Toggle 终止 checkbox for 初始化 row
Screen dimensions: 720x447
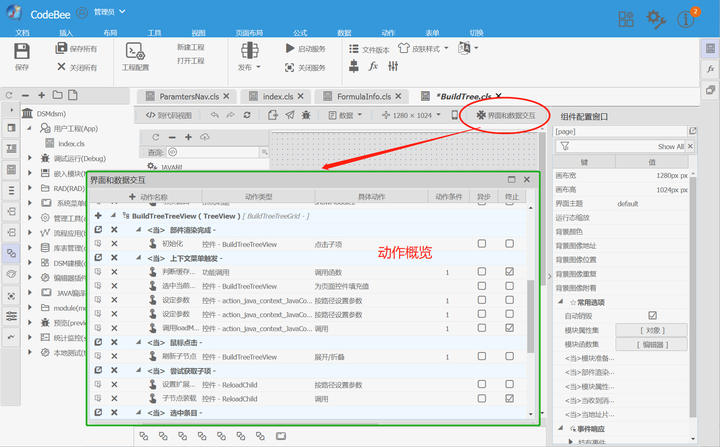[510, 243]
